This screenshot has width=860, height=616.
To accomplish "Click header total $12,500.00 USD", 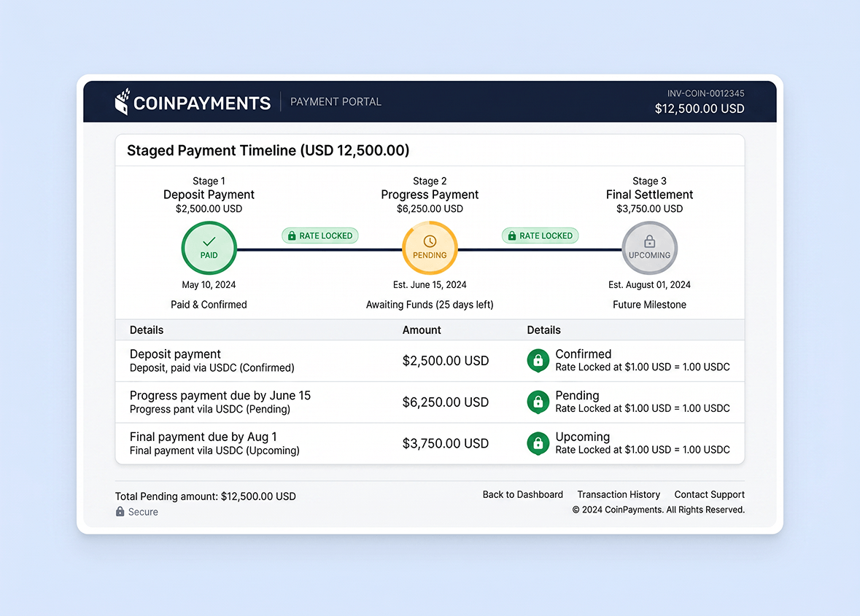I will tap(700, 109).
